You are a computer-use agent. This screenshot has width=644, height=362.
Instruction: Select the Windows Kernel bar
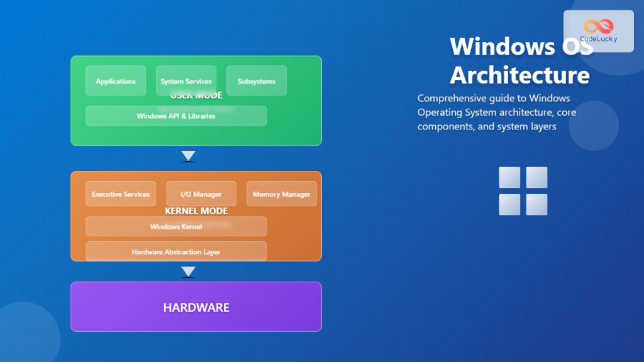point(175,226)
